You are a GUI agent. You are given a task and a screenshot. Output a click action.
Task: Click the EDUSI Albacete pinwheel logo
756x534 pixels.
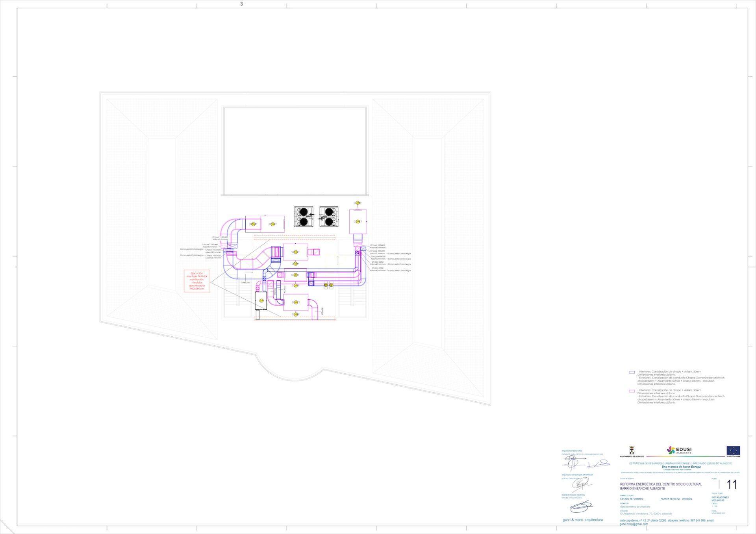(671, 450)
